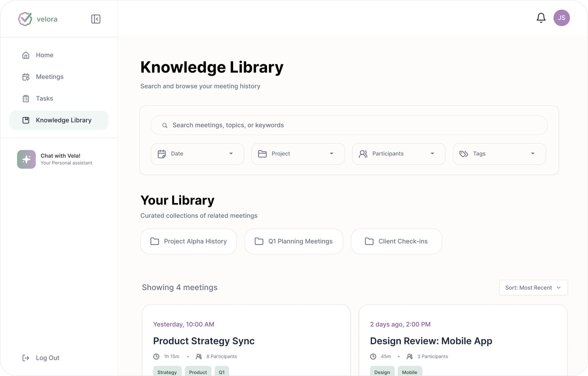Expand the Tags filter dropdown arrow
The width and height of the screenshot is (588, 376).
[533, 154]
